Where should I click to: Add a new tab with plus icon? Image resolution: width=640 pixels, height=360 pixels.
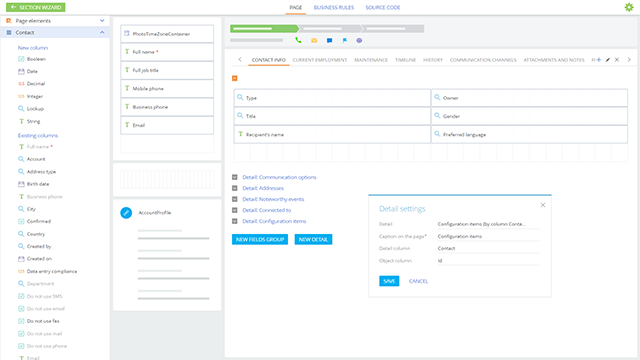click(599, 60)
